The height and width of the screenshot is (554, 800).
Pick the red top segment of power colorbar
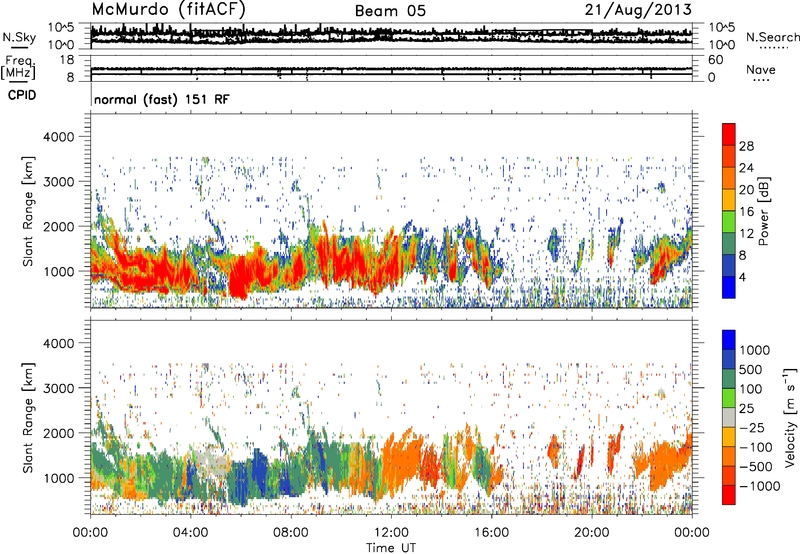coord(729,135)
